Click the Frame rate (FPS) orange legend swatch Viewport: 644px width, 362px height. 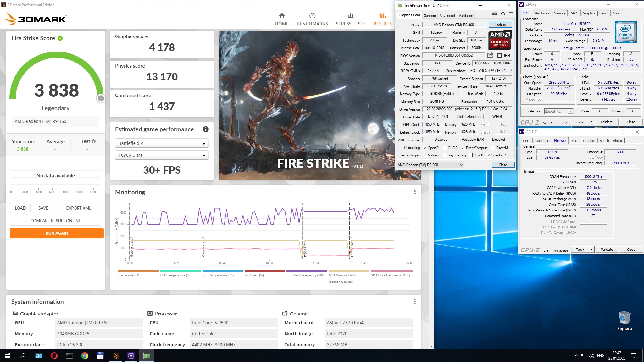coord(138,271)
